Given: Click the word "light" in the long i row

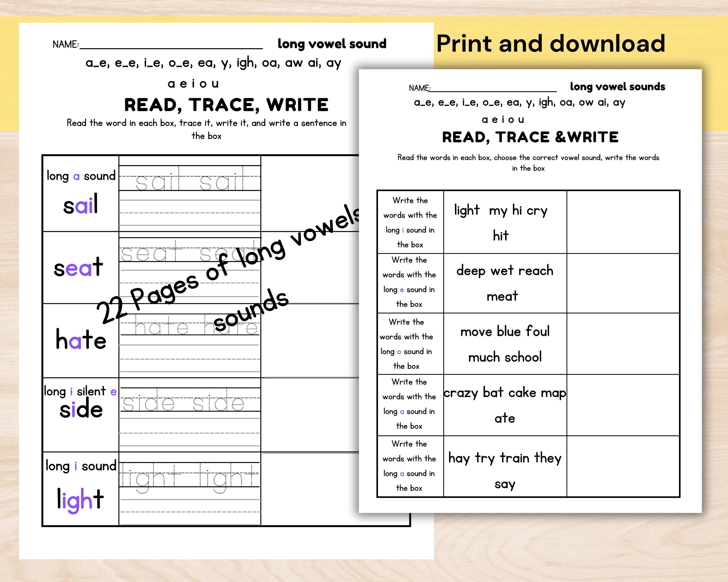Looking at the screenshot, I should [x=80, y=500].
